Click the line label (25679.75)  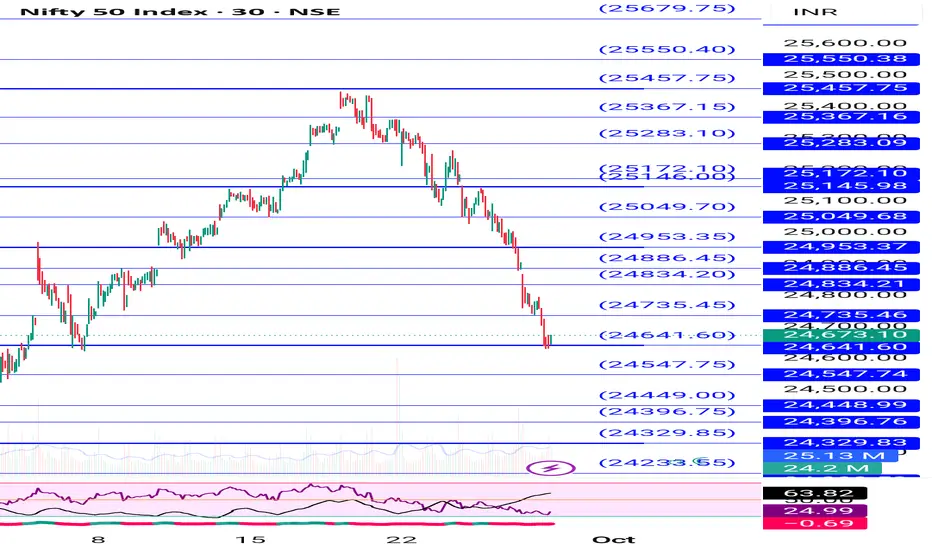click(x=667, y=8)
